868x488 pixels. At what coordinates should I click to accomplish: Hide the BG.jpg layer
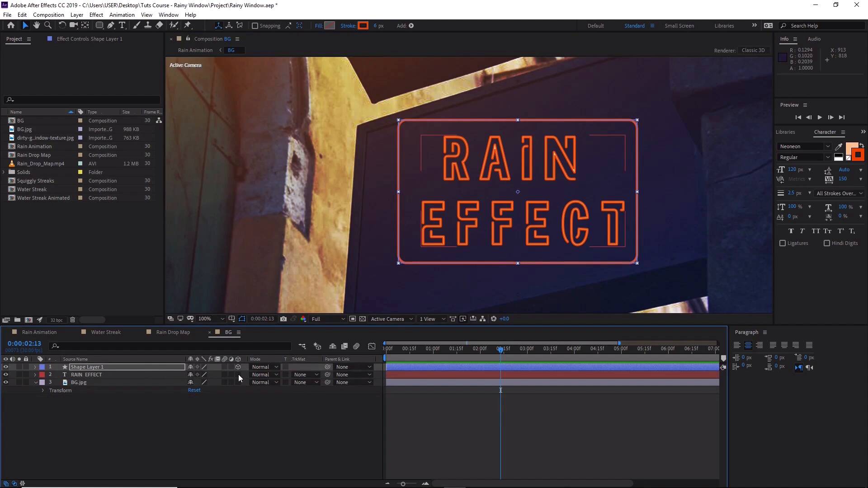(5, 382)
